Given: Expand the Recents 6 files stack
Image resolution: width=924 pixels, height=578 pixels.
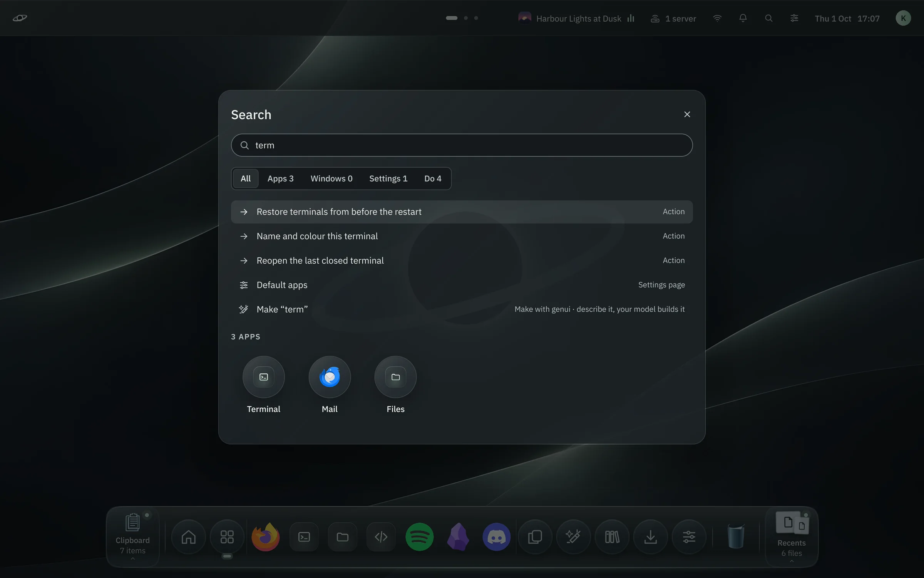Looking at the screenshot, I should [x=792, y=536].
